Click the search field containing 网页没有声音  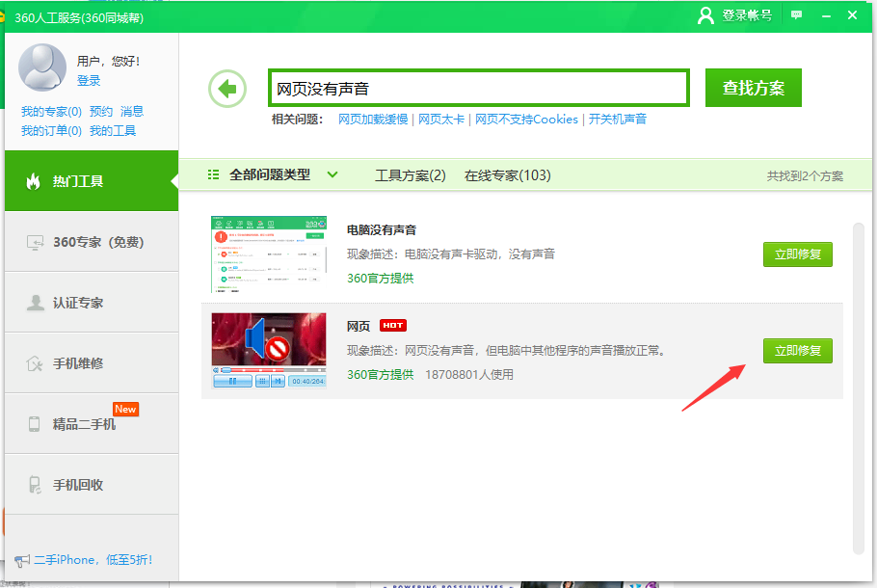coord(479,88)
